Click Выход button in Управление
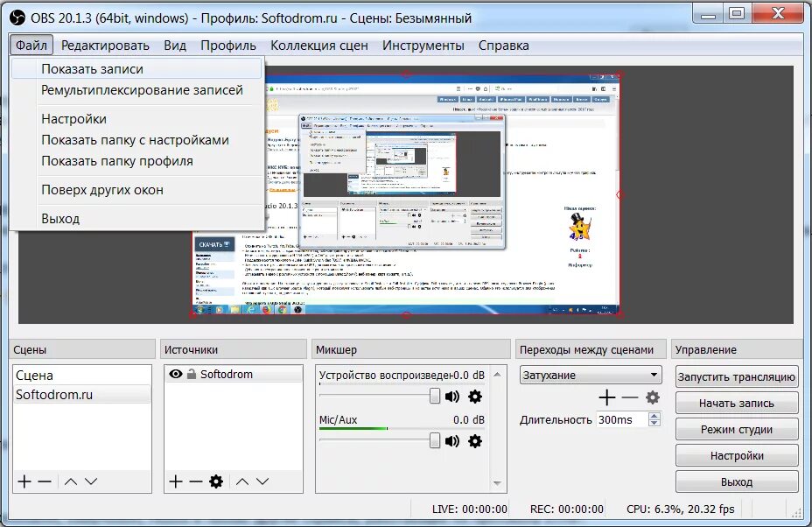Viewport: 812px width, 527px height. click(x=737, y=482)
